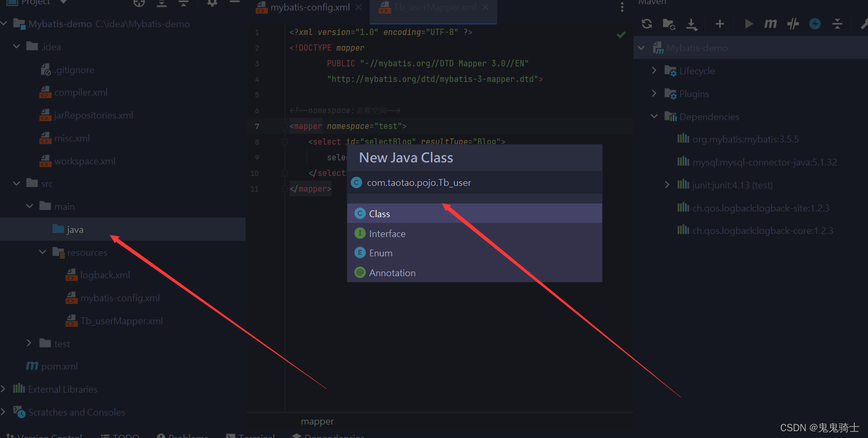This screenshot has height=438, width=868.
Task: Expand the test folder
Action: coord(29,343)
